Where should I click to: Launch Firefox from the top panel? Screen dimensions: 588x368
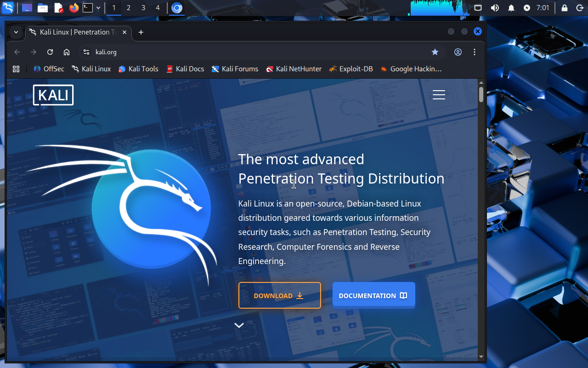point(73,8)
